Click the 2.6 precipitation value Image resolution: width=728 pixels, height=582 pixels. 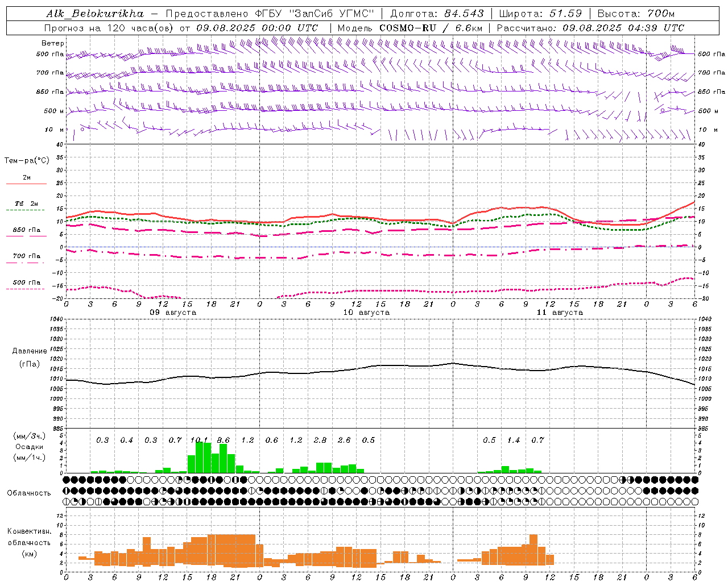(344, 440)
